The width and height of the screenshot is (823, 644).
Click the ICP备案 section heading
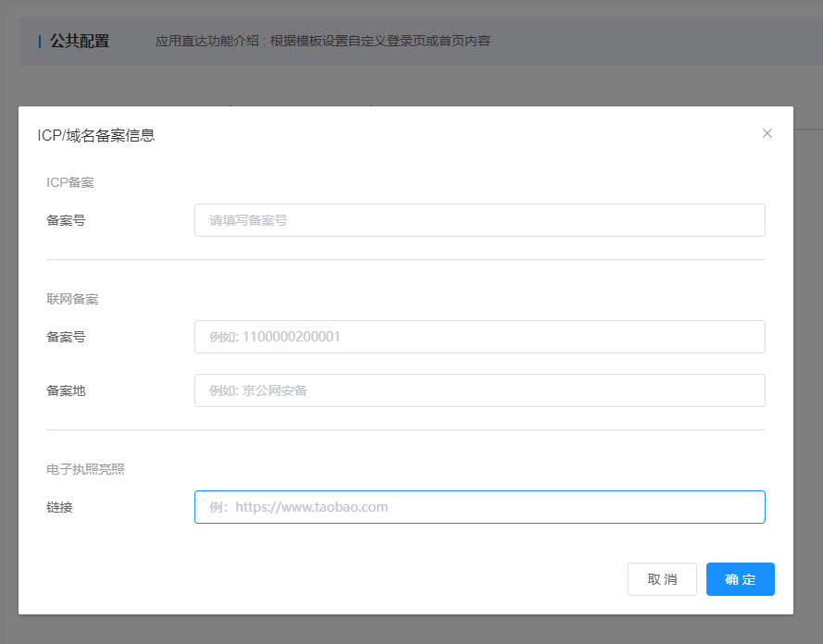(70, 182)
